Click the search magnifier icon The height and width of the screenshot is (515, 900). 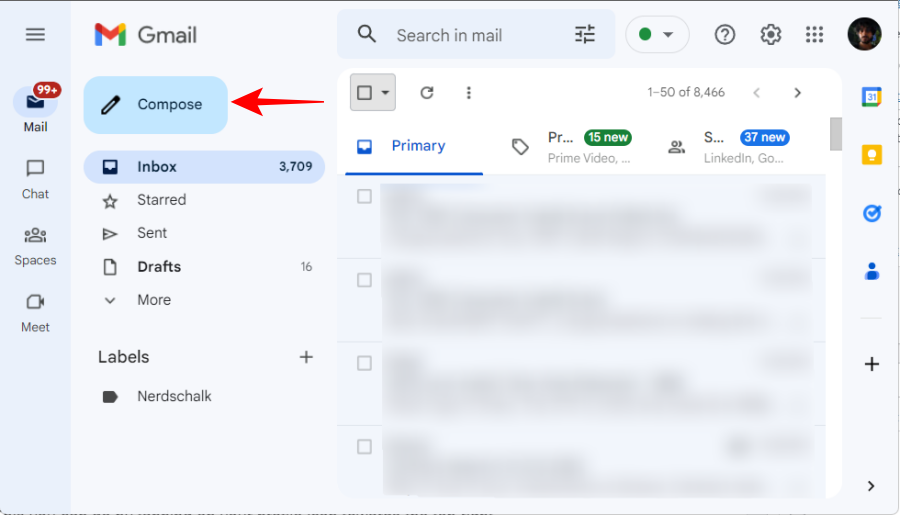click(x=367, y=34)
